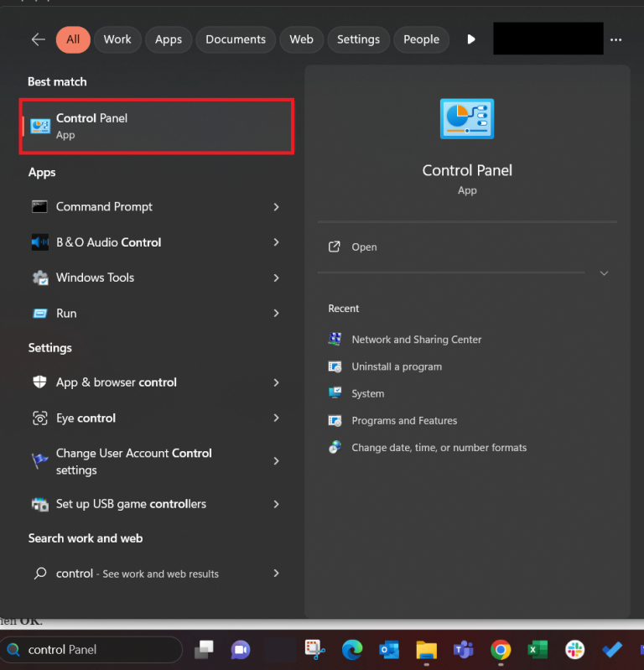Launch Snipping Tool from the taskbar
644x670 pixels.
314,650
